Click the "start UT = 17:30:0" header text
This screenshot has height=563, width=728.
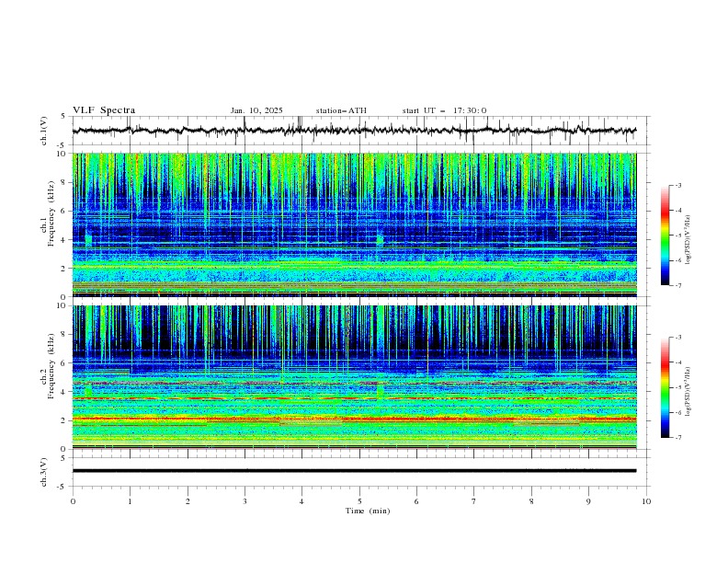(444, 110)
